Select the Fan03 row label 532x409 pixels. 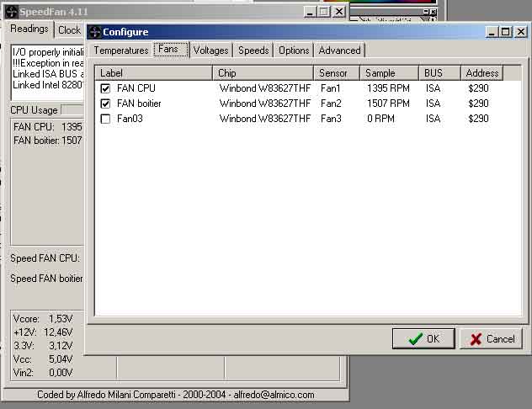tap(130, 119)
